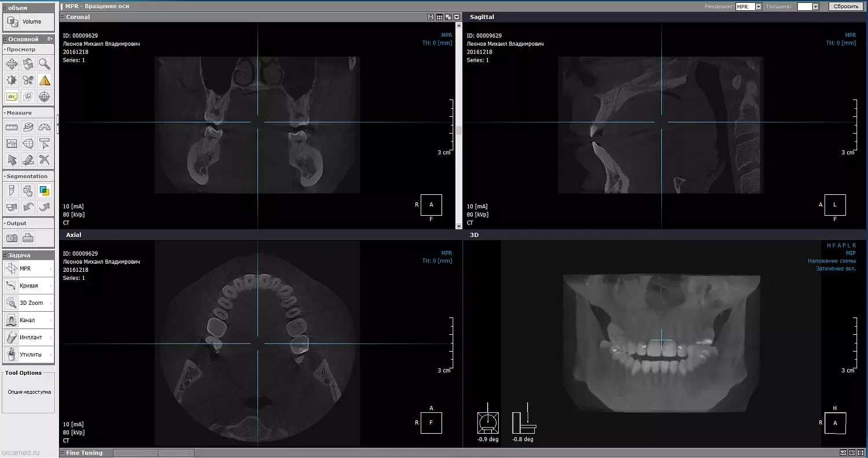Toggle the layout grid icon in Coronal header

tap(440, 17)
